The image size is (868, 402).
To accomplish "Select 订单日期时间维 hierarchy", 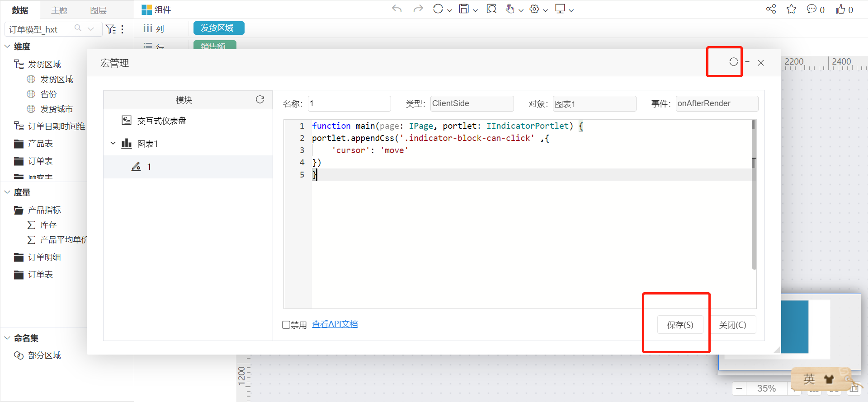I will (x=57, y=126).
